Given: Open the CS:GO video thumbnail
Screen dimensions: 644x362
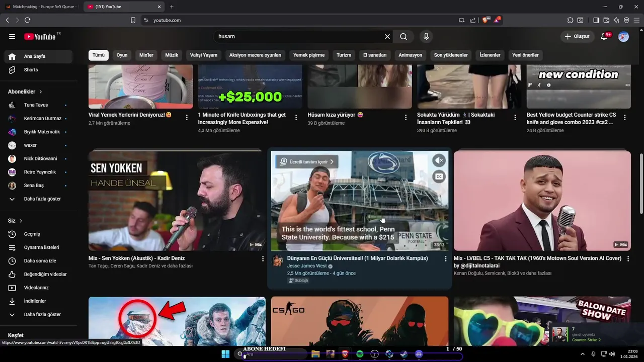Looking at the screenshot, I should pyautogui.click(x=360, y=321).
